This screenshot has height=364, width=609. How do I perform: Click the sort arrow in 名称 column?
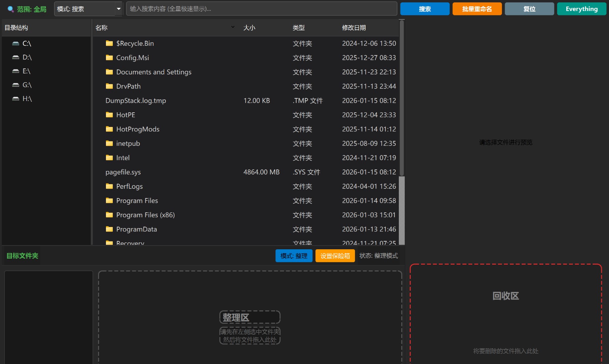[x=233, y=27]
